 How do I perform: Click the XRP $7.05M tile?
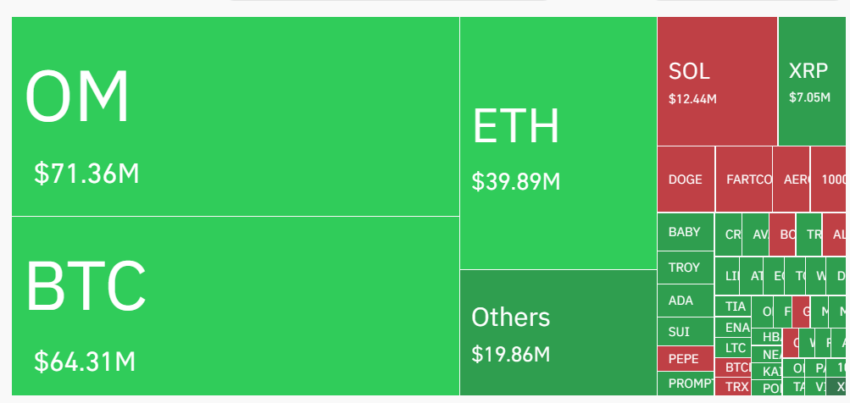[814, 81]
